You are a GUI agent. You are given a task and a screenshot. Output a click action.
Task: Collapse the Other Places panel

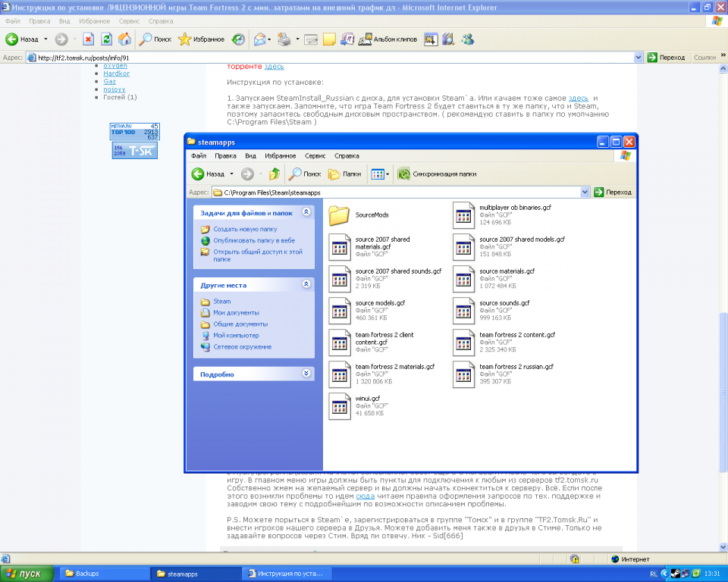point(306,284)
